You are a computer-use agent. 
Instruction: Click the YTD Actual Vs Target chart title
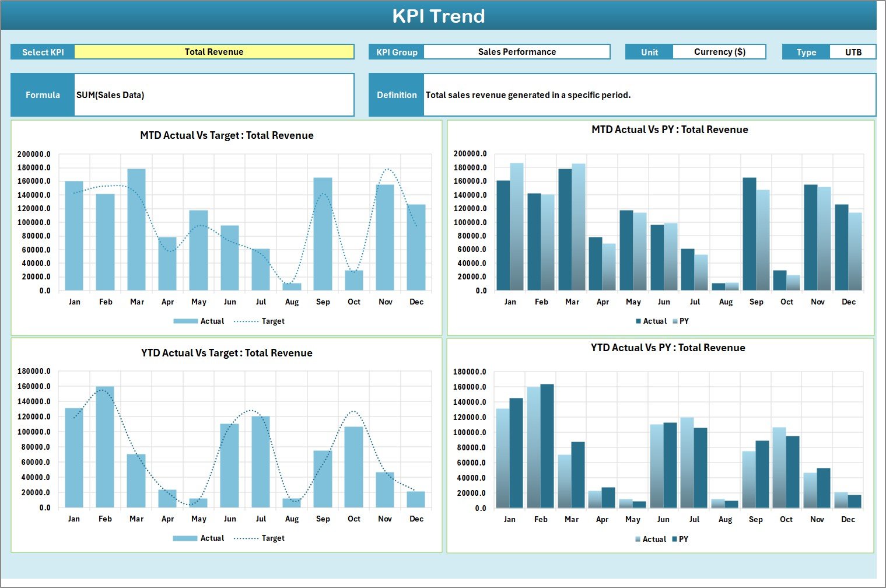(227, 353)
